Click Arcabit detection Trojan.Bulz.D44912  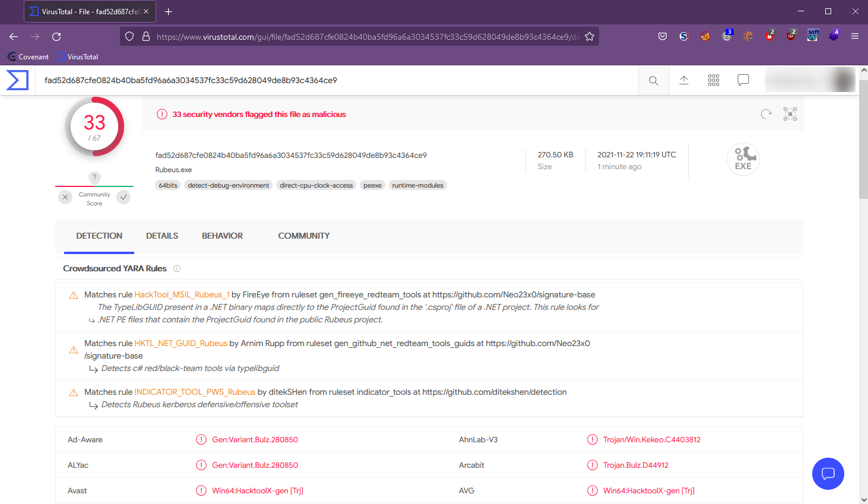tap(636, 465)
